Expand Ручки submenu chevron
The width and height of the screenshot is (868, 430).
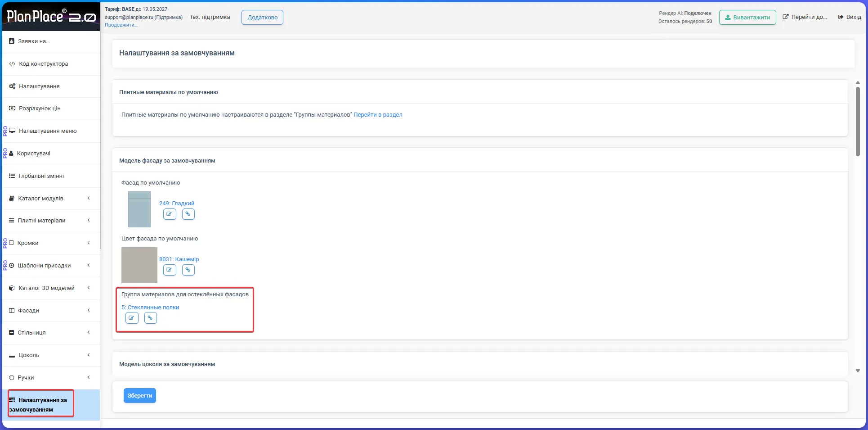click(x=89, y=377)
